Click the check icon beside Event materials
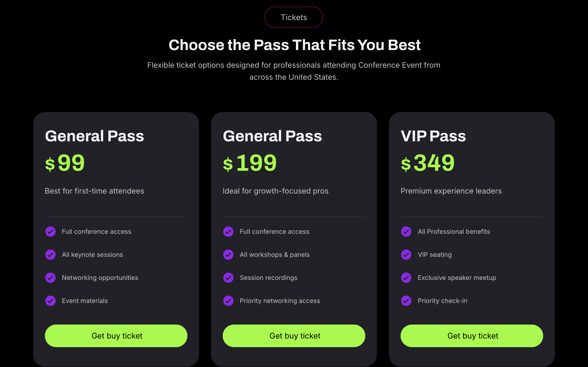The image size is (588, 367). [x=50, y=301]
